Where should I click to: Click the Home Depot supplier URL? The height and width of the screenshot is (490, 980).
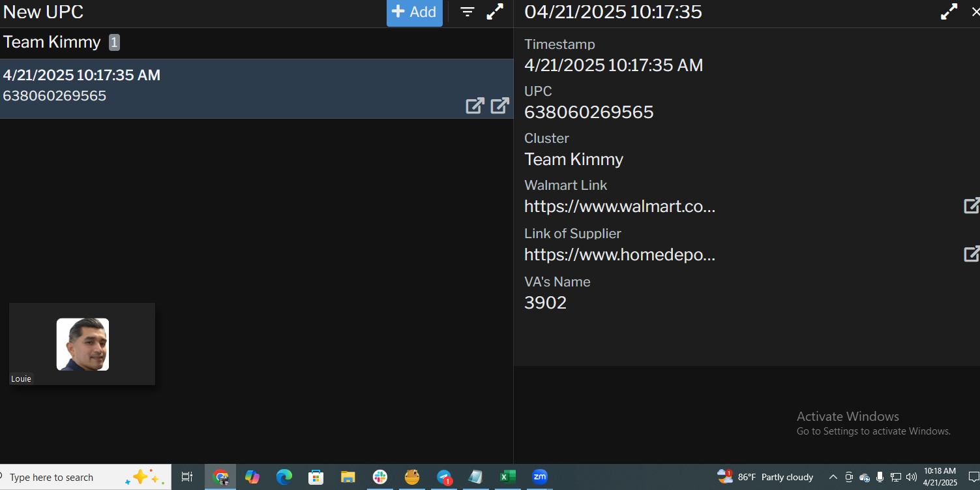(619, 255)
